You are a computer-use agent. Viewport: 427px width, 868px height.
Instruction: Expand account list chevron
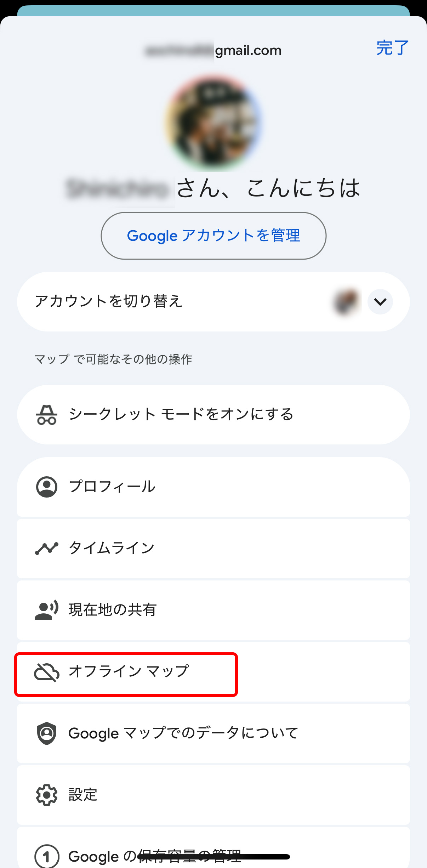coord(380,302)
